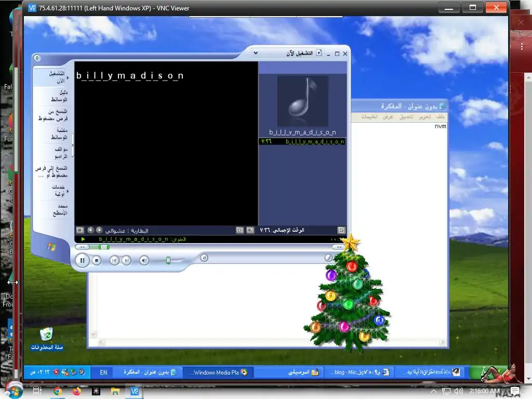Expand the Premium Services sidebar arrow
The image size is (532, 399).
pyautogui.click(x=68, y=191)
